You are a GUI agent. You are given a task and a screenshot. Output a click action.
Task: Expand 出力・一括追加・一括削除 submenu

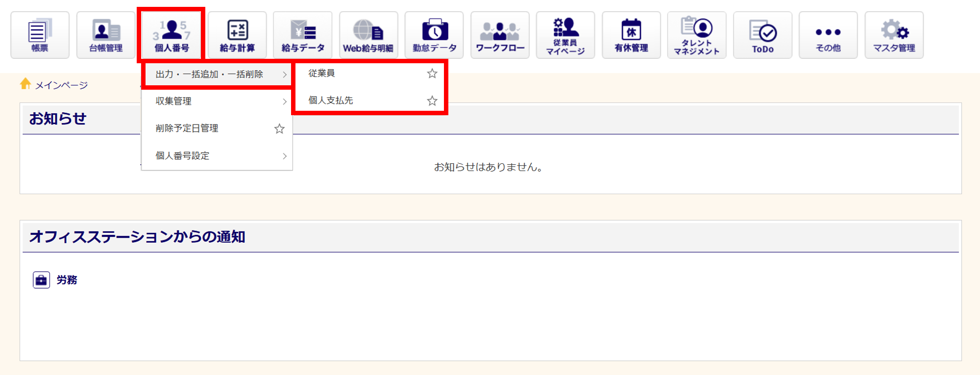click(217, 75)
